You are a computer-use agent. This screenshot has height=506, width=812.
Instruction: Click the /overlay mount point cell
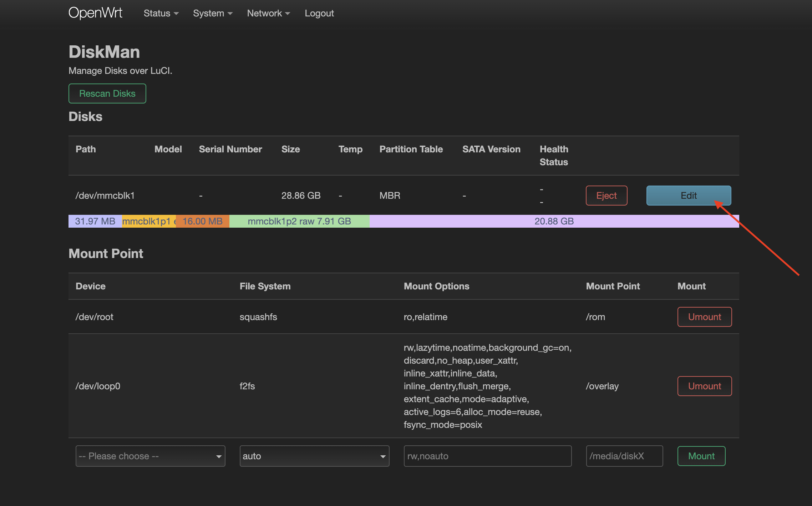(602, 386)
